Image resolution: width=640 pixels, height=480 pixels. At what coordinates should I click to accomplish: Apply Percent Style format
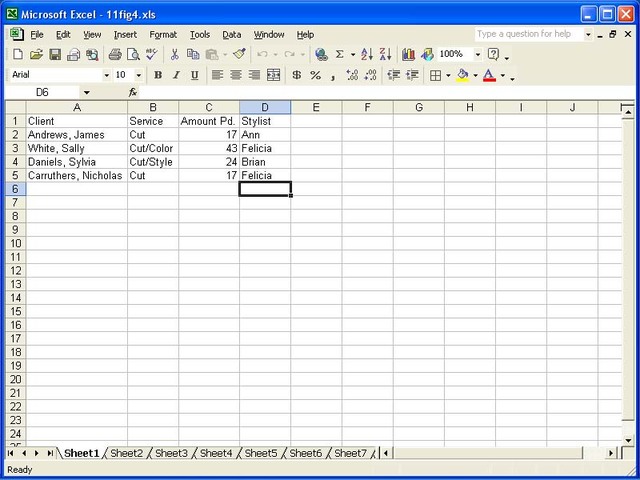pyautogui.click(x=315, y=75)
